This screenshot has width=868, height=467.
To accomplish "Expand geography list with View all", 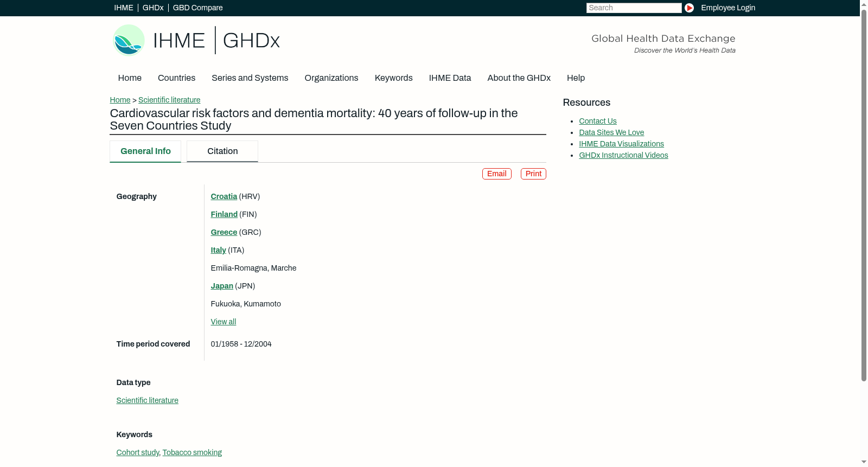I will pos(224,322).
